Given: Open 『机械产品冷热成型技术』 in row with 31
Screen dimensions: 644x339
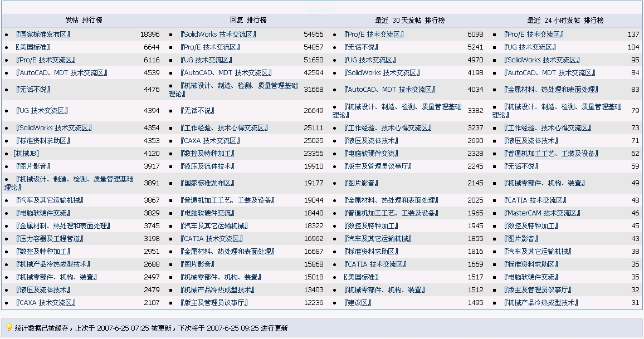Looking at the screenshot, I should 541,302.
